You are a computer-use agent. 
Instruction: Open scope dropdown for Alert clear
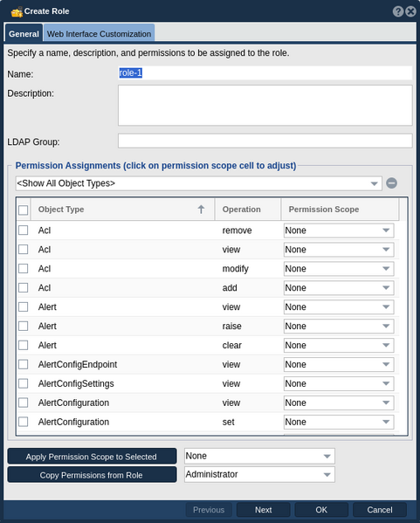(x=339, y=346)
